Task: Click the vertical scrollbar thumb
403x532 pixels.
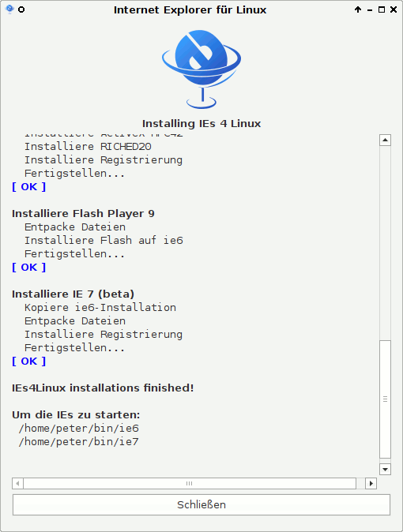Action: (x=385, y=399)
